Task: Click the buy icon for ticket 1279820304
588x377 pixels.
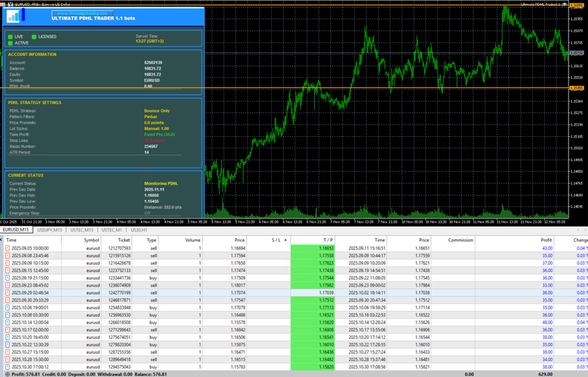Action: point(7,345)
